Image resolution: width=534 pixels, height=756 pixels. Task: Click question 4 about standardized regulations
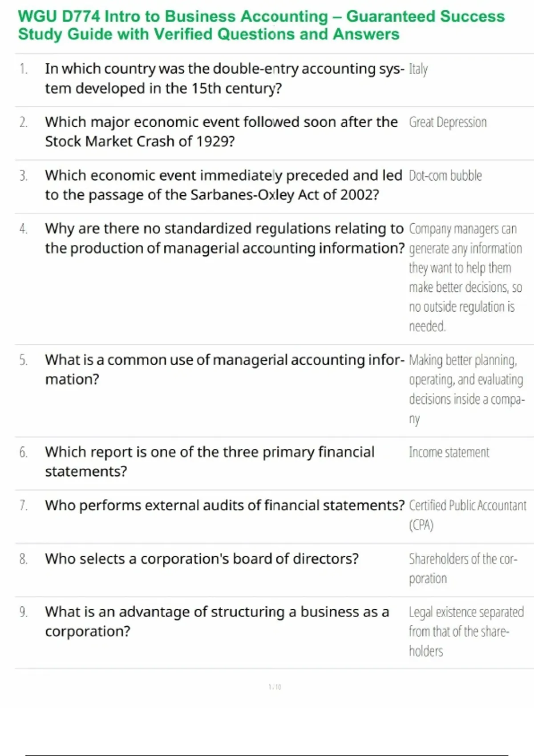(x=224, y=238)
